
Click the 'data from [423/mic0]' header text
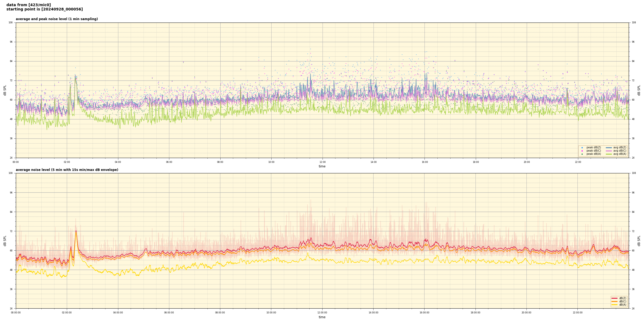pyautogui.click(x=28, y=5)
